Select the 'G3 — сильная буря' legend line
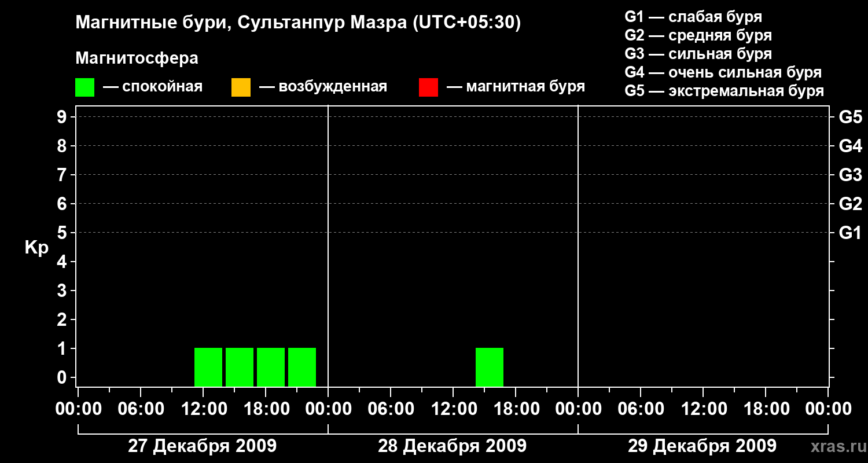The height and width of the screenshot is (463, 868). pyautogui.click(x=698, y=54)
